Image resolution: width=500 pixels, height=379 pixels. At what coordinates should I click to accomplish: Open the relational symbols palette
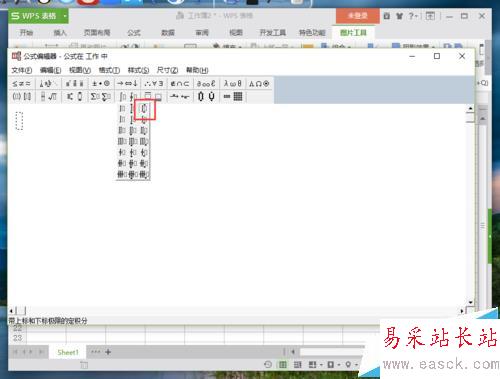click(x=22, y=84)
